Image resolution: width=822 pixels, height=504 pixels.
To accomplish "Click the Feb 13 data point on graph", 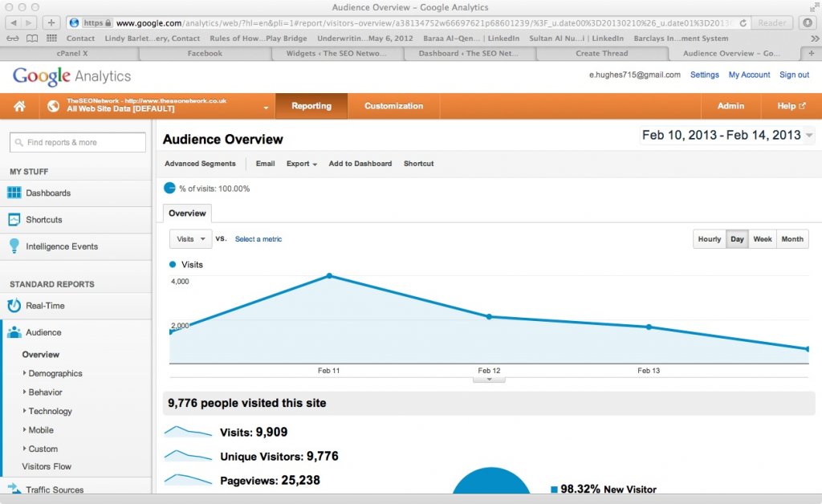I will point(649,327).
